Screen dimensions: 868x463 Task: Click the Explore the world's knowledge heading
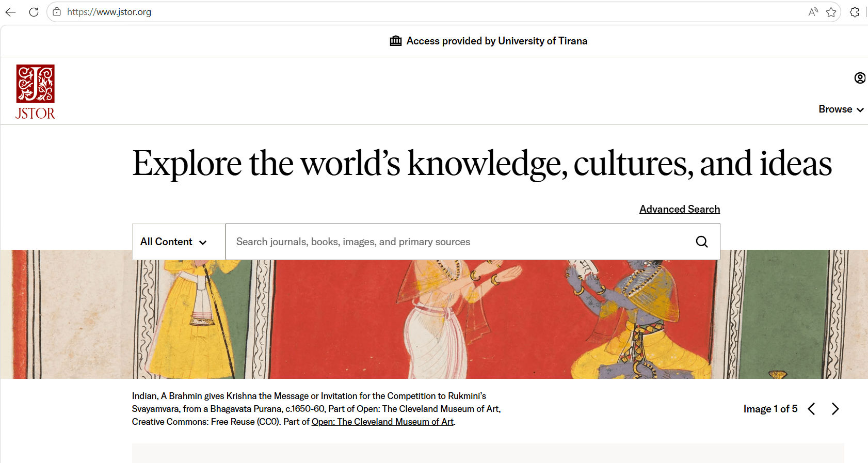(x=482, y=163)
